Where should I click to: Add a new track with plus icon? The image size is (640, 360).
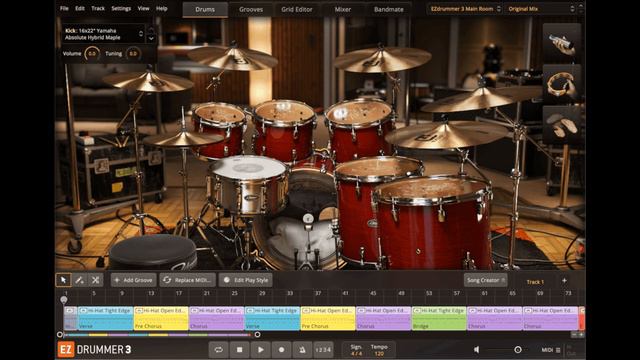(x=564, y=280)
